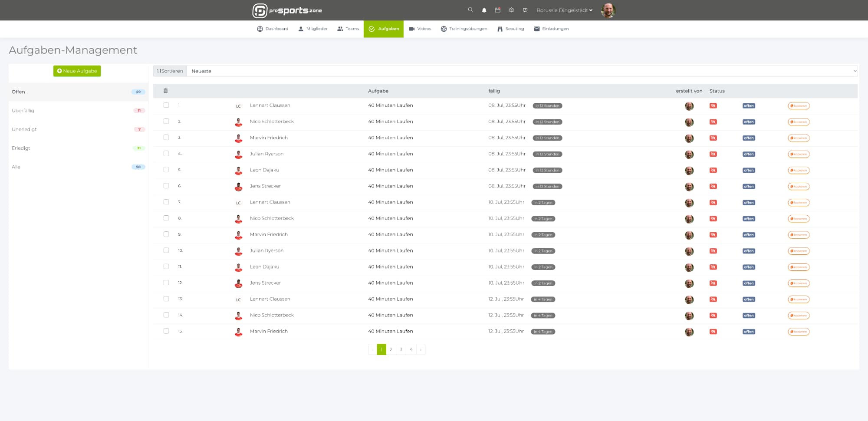This screenshot has height=421, width=868.
Task: Check the box for Nico Schlotterbeck row 2
Action: coord(166,122)
